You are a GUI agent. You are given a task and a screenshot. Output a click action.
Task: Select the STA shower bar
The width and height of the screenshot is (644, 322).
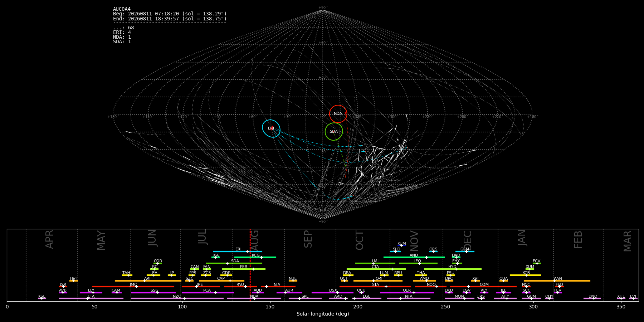pos(375,287)
